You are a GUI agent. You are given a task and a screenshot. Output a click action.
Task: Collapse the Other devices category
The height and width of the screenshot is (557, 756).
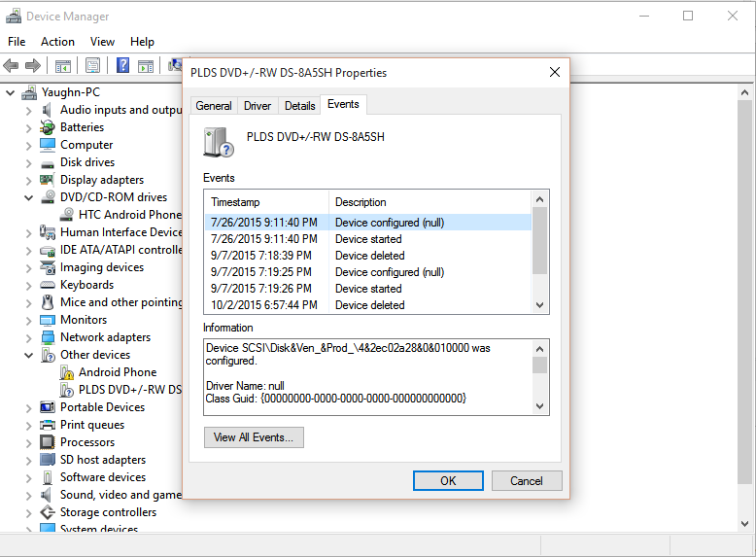coord(28,356)
